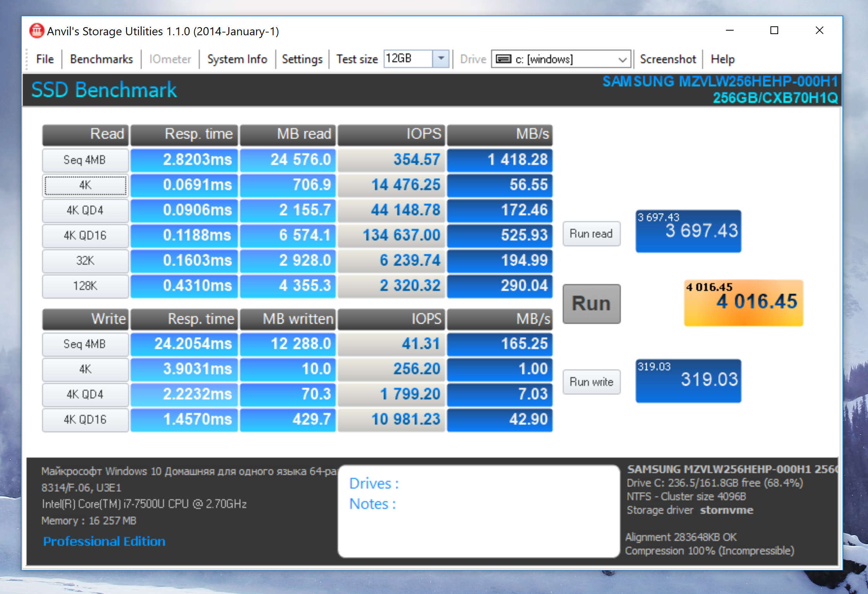Click the Intel Core i7-7500U CPU text
Viewport: 868px width, 594px height.
click(144, 504)
